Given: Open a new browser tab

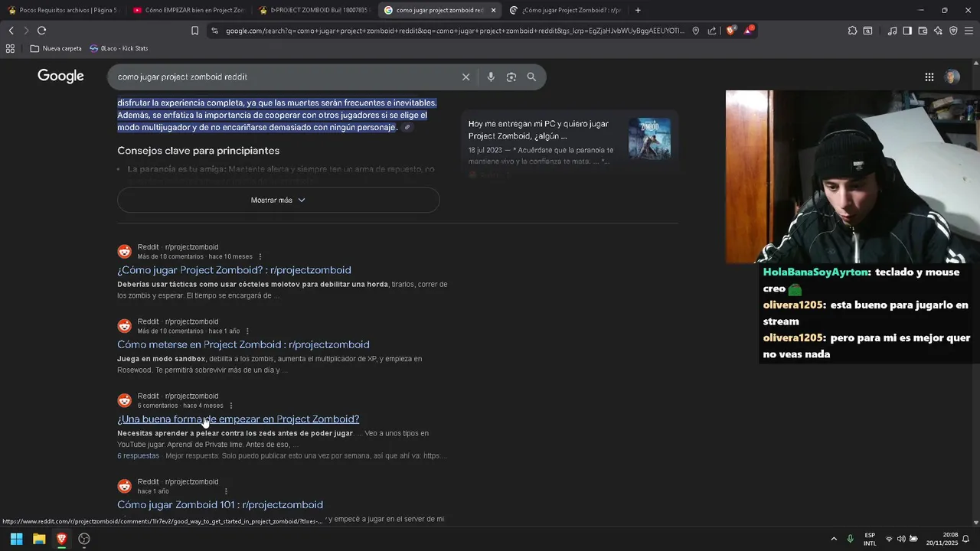Looking at the screenshot, I should coord(638,10).
